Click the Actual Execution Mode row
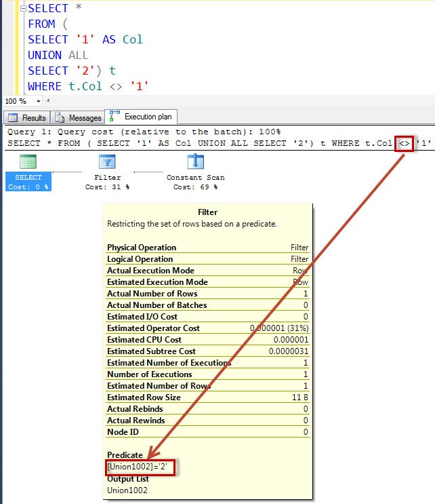The image size is (435, 504). point(208,271)
